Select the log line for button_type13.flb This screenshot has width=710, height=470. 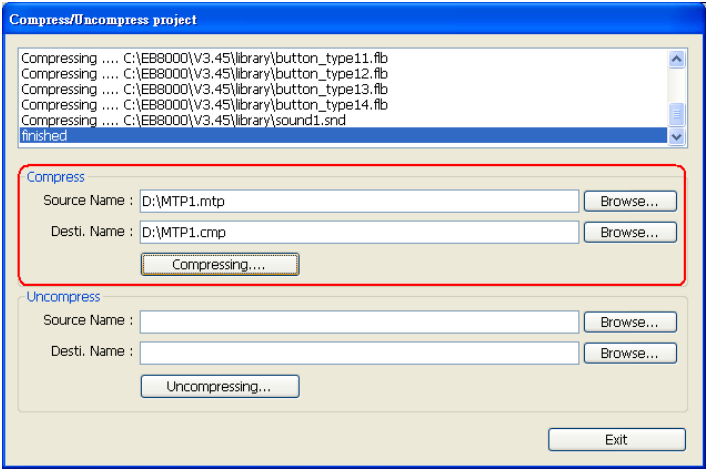[x=343, y=89]
